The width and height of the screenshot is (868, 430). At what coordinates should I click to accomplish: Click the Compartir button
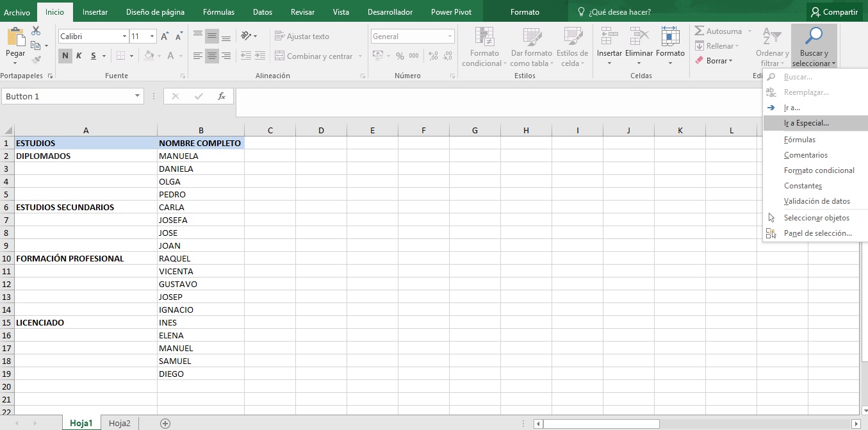tap(833, 12)
